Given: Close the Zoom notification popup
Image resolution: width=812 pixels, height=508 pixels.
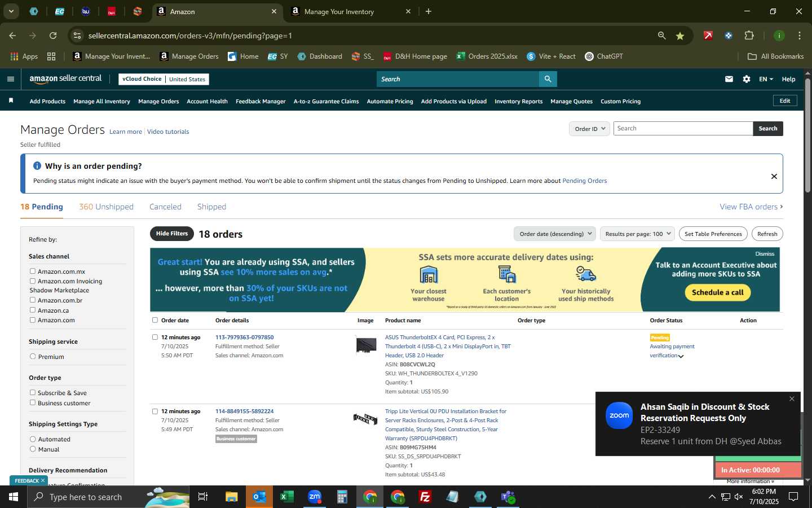Looking at the screenshot, I should pyautogui.click(x=792, y=398).
